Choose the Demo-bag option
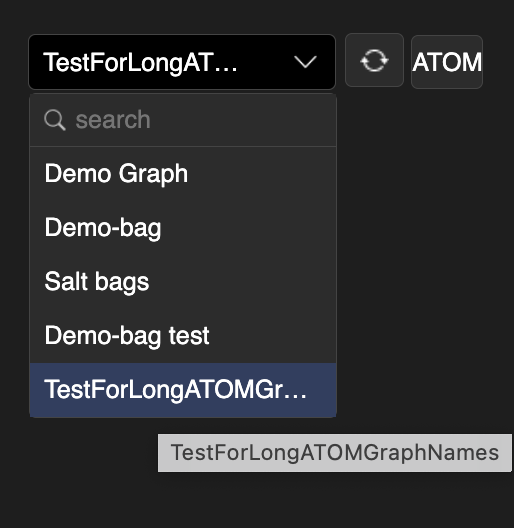This screenshot has height=528, width=514. point(183,228)
